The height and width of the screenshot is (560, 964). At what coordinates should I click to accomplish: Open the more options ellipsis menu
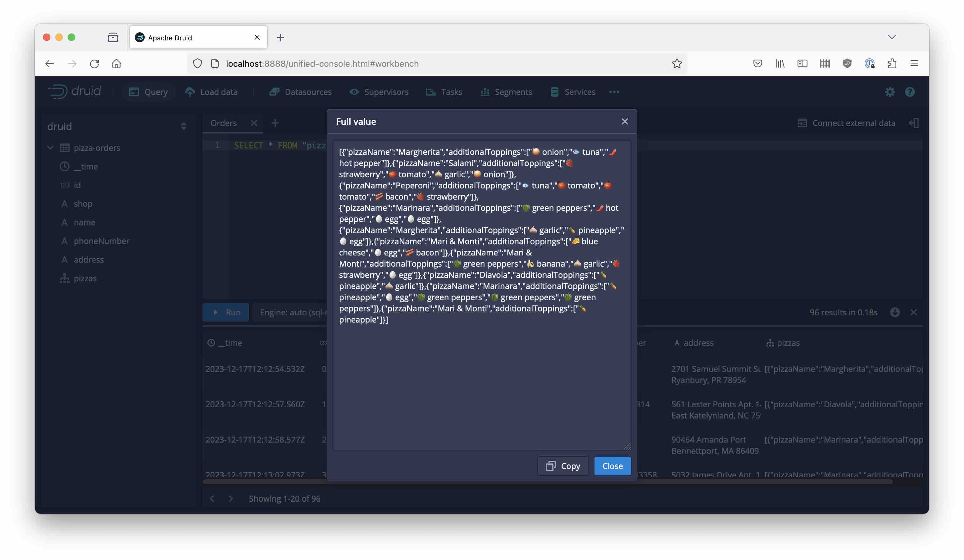614,92
